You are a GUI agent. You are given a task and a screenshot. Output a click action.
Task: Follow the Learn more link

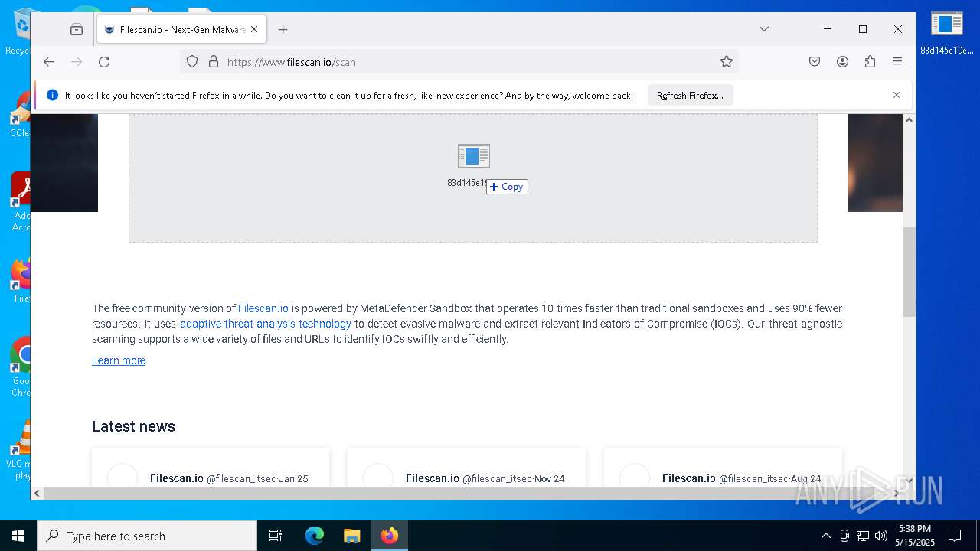[x=119, y=360]
